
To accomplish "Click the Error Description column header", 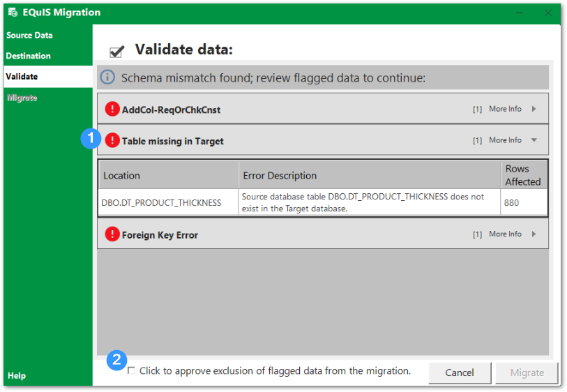I will 370,175.
